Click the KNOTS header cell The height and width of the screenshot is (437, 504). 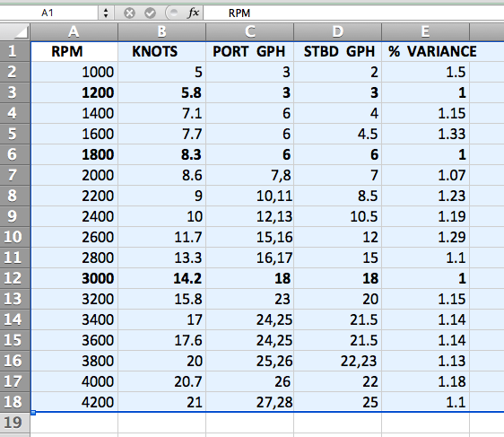point(161,51)
